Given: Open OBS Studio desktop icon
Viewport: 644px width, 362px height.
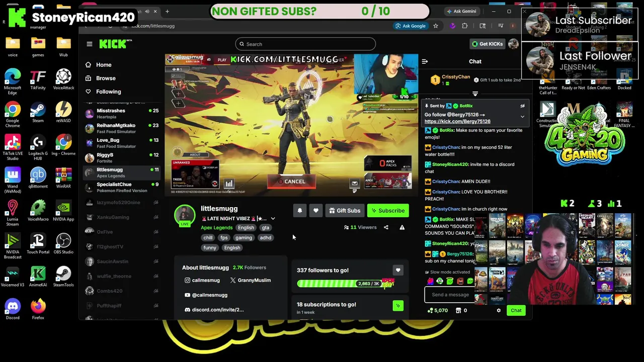Looking at the screenshot, I should [x=63, y=244].
